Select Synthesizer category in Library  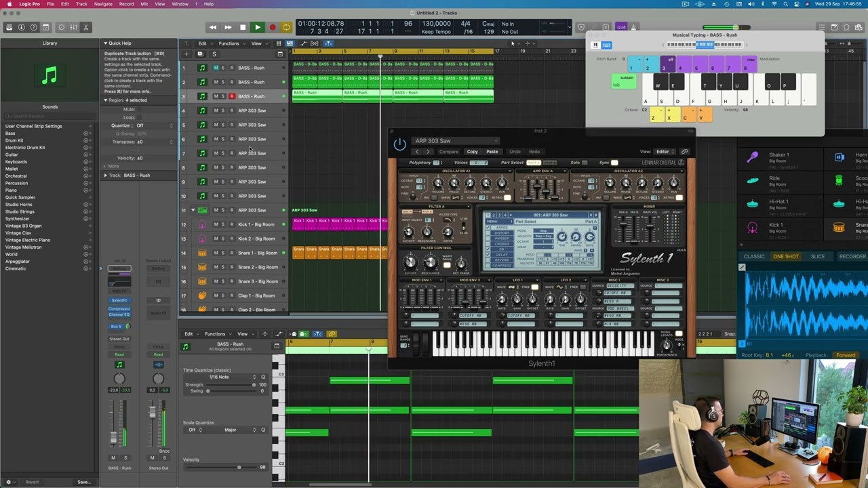point(18,219)
